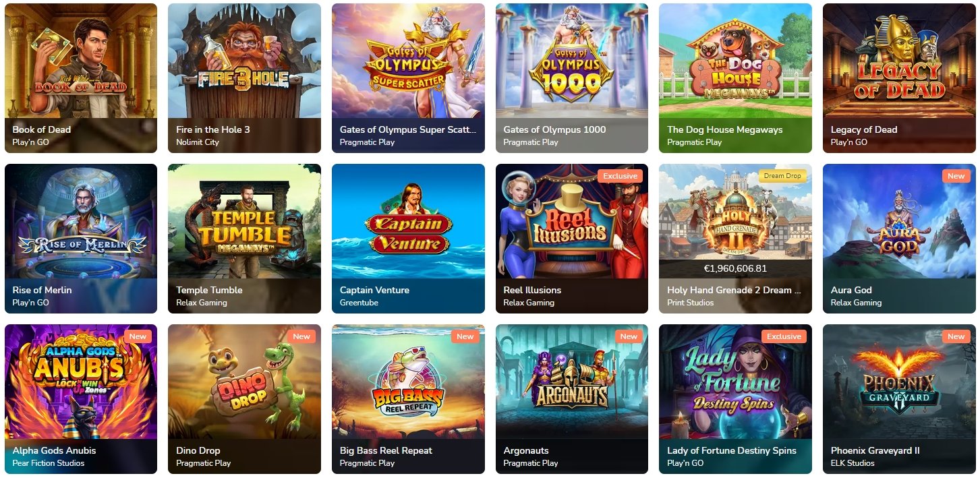Click the Argonauts game title link
980x478 pixels.
point(526,450)
